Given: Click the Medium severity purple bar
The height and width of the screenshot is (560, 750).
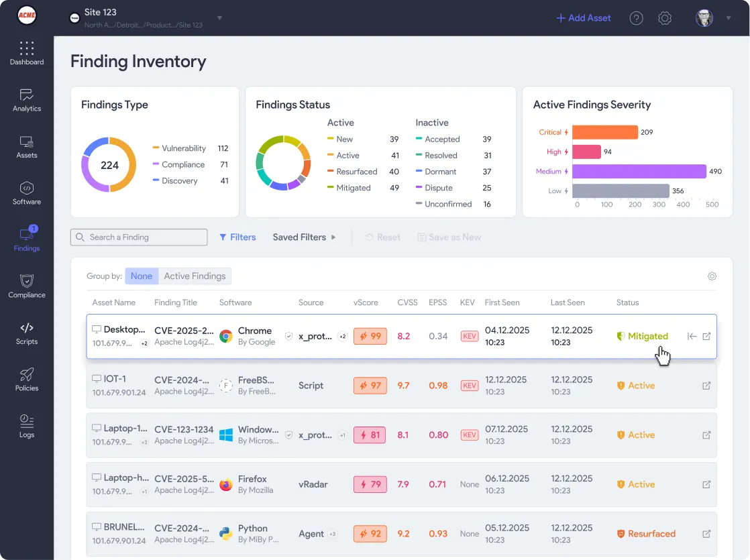Looking at the screenshot, I should (x=639, y=171).
